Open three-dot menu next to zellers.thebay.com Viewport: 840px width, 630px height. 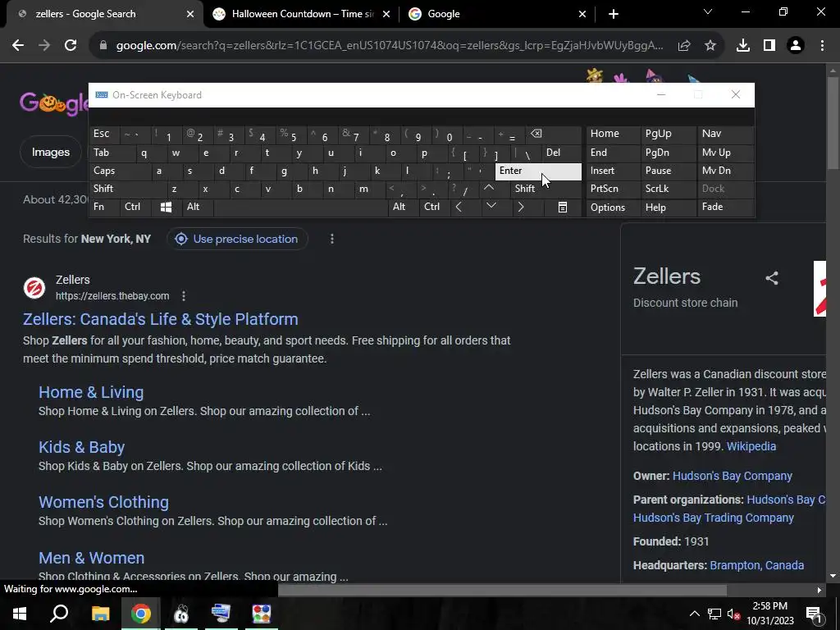[x=184, y=295]
